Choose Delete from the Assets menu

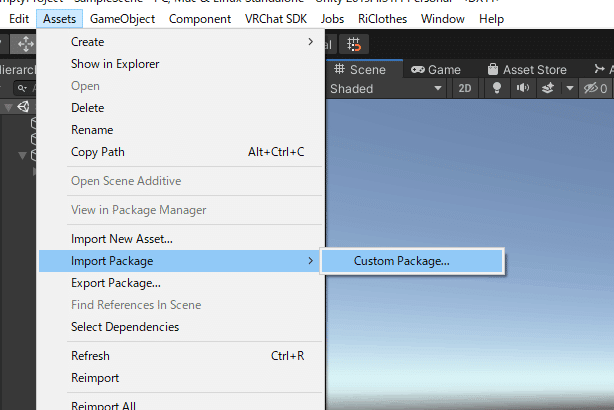click(x=182, y=108)
